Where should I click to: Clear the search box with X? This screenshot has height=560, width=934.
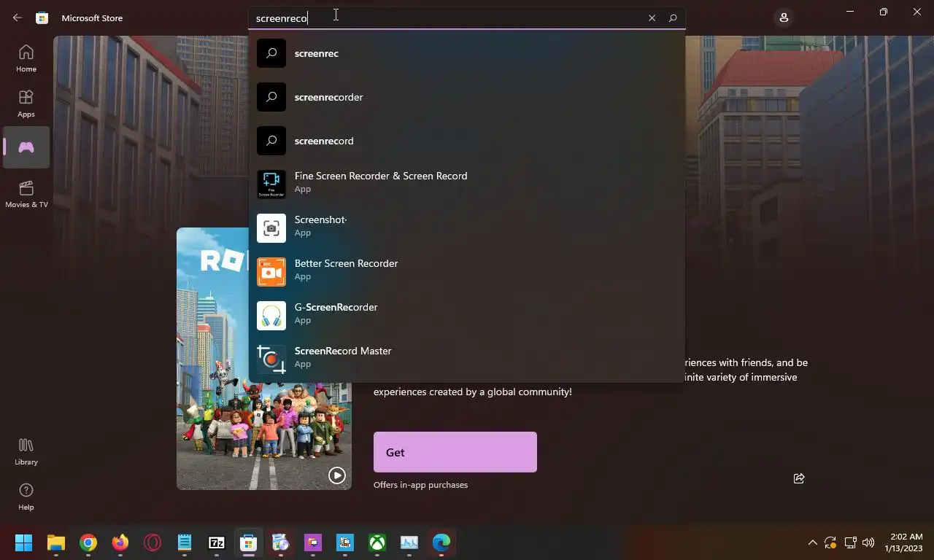click(652, 18)
